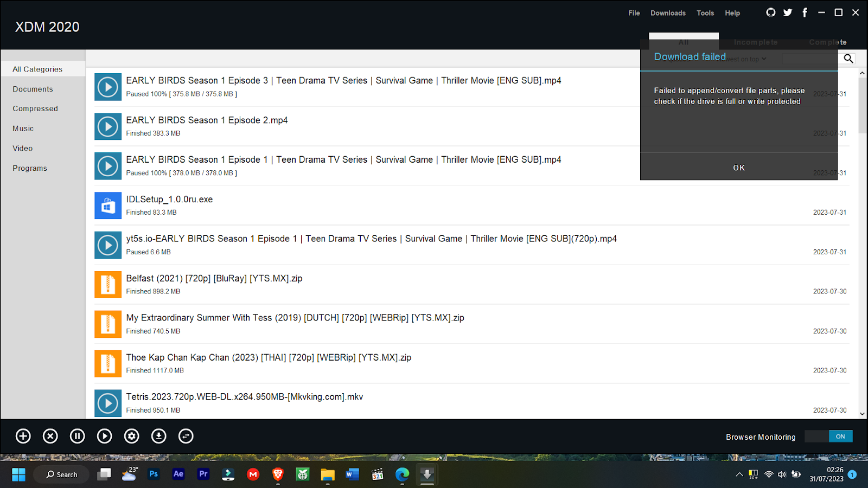Open Microsoft Edge from the taskbar
The image size is (868, 488).
[402, 474]
